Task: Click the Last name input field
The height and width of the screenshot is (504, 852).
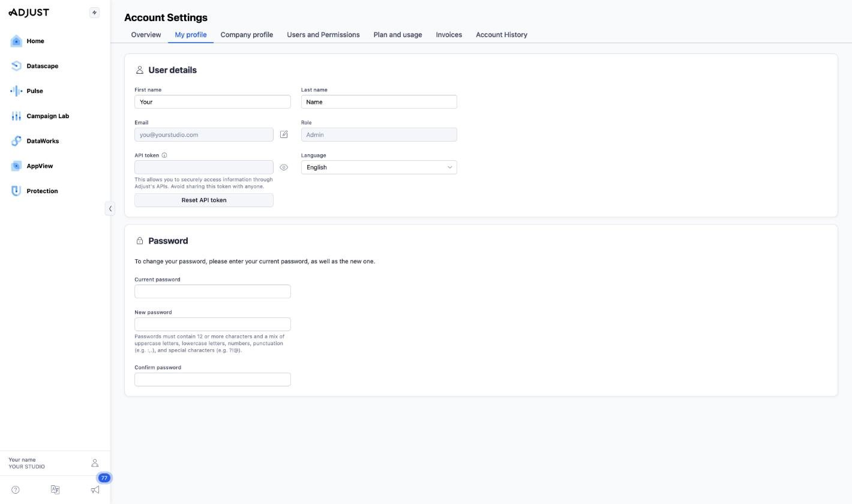Action: coord(379,102)
